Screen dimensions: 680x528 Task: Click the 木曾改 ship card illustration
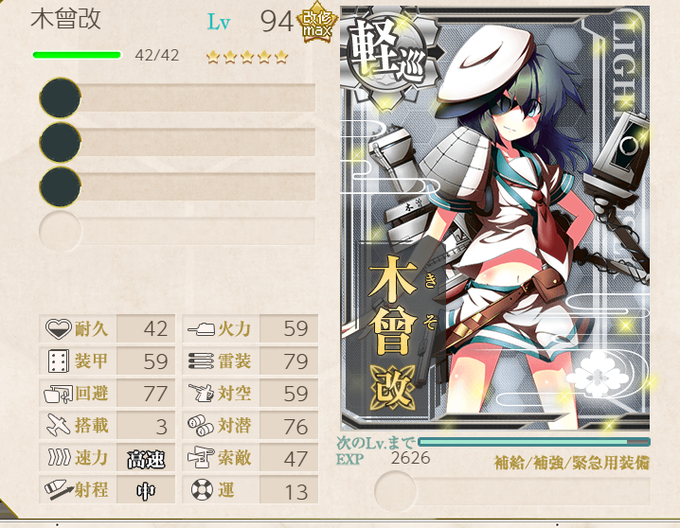tap(495, 218)
